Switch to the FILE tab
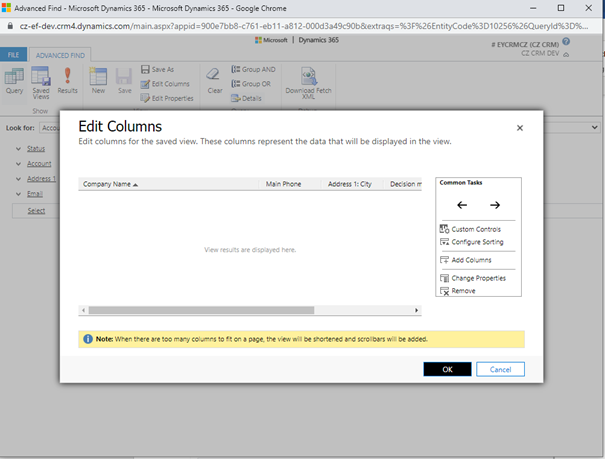This screenshot has width=605, height=459. pyautogui.click(x=14, y=55)
